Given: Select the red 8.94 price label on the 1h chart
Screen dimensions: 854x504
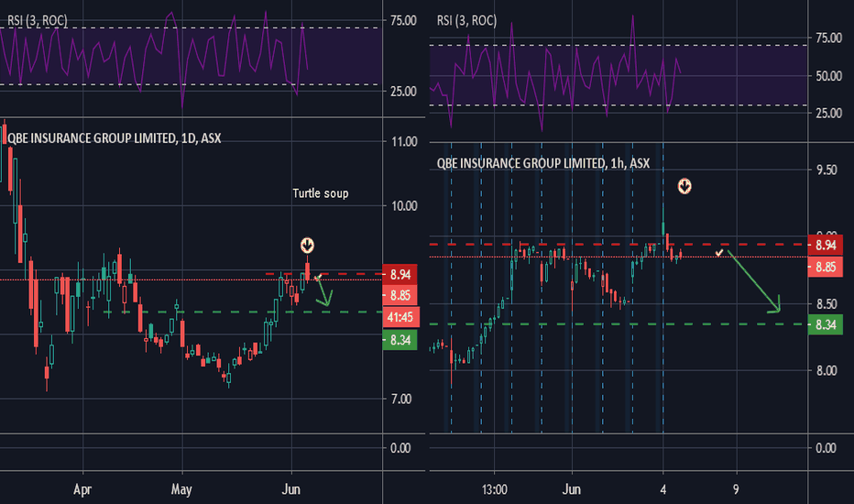Looking at the screenshot, I should pos(826,246).
